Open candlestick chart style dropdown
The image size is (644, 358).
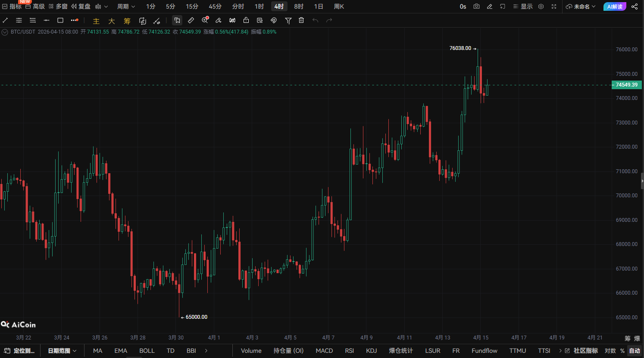102,6
